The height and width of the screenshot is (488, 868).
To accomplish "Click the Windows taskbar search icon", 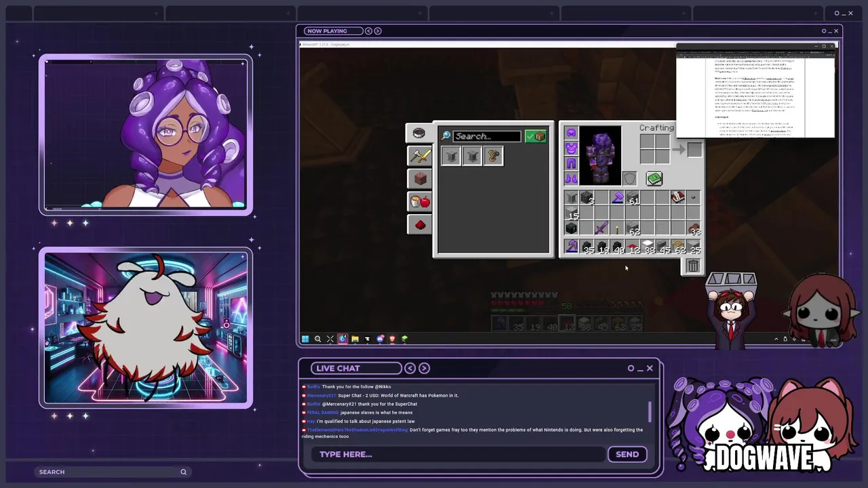I will (x=317, y=339).
